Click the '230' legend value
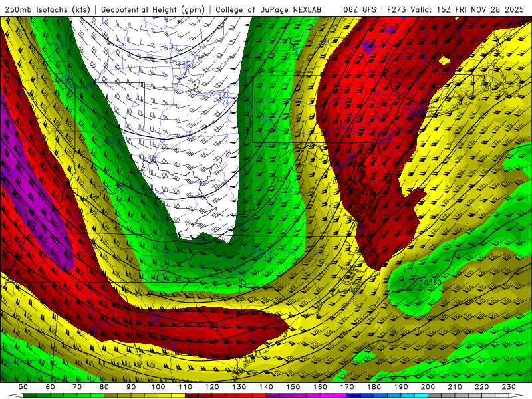The height and width of the screenshot is (399, 532). coord(509,387)
